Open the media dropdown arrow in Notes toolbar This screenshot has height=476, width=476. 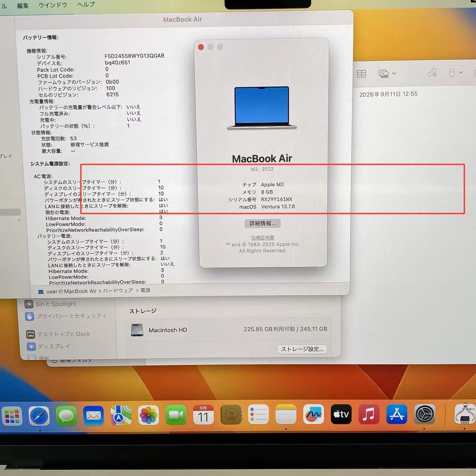394,73
